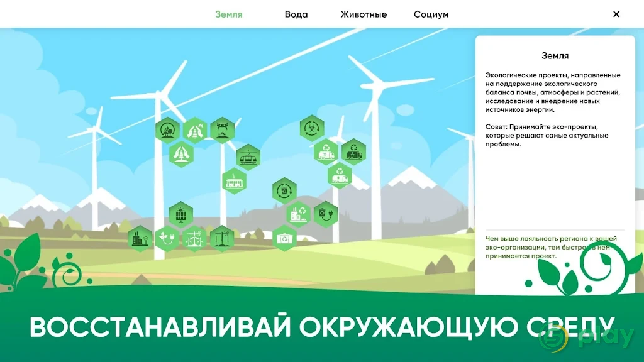Image resolution: width=644 pixels, height=362 pixels.
Task: Open the Социум tab
Action: point(431,14)
